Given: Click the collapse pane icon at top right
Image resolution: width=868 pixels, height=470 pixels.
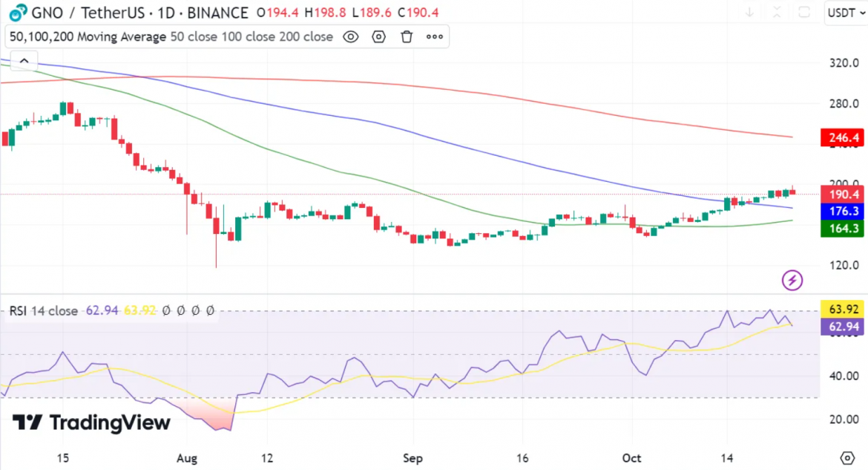Looking at the screenshot, I should point(776,12).
